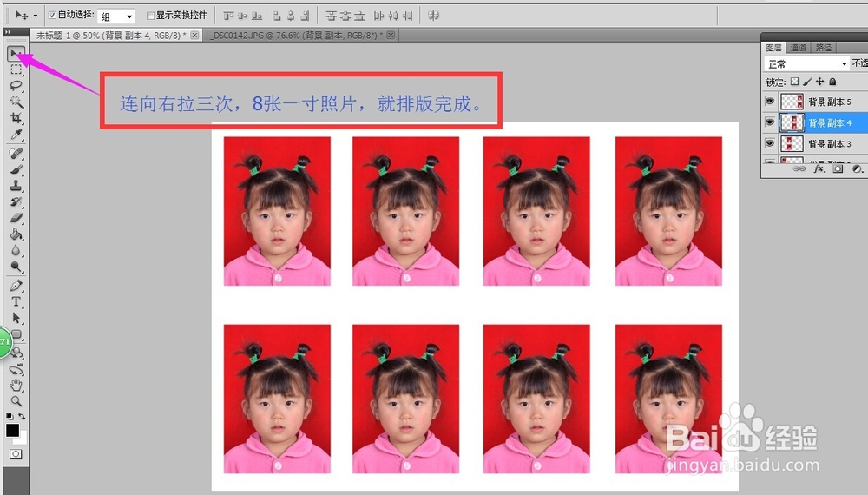Close the 未标题-1 document tab
This screenshot has width=868, height=495.
194,35
